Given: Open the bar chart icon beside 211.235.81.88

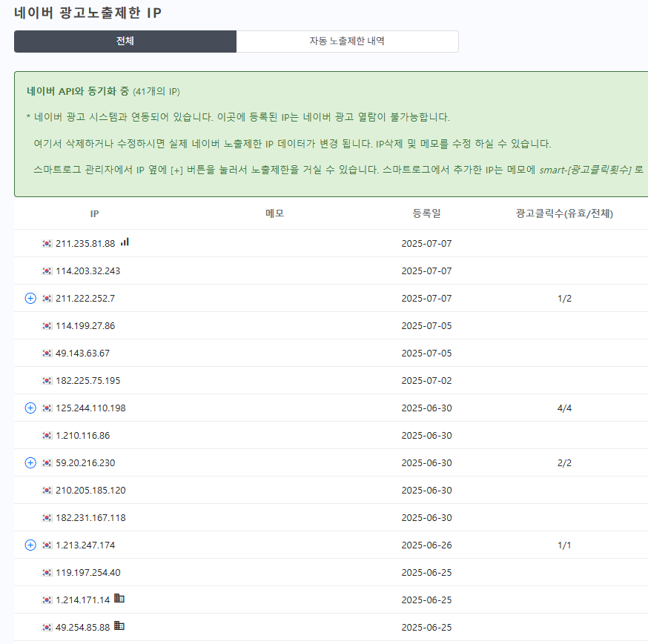Looking at the screenshot, I should (125, 242).
